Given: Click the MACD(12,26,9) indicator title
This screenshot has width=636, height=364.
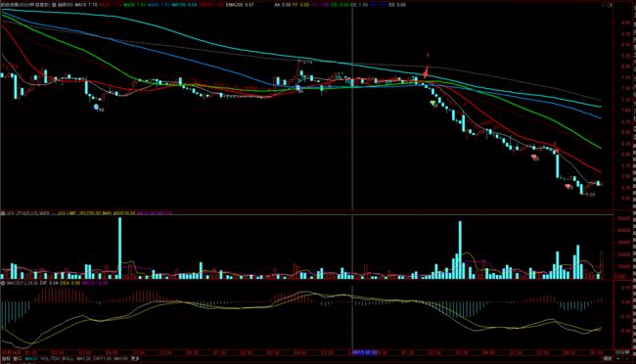Looking at the screenshot, I should pyautogui.click(x=23, y=283).
